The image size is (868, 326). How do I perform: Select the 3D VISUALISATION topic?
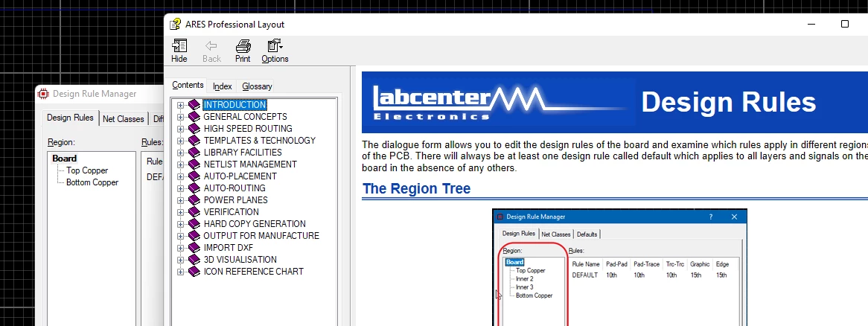tap(240, 260)
